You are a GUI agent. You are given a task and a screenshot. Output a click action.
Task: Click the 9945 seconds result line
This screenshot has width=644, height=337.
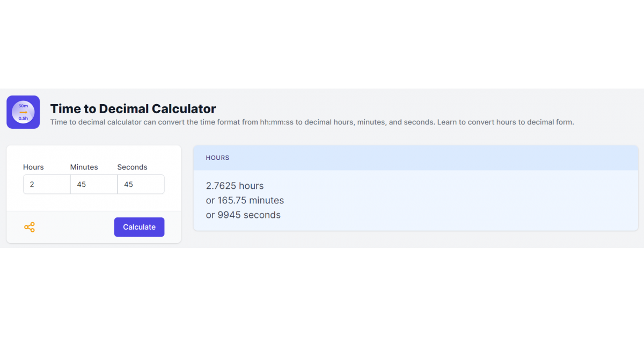(243, 215)
